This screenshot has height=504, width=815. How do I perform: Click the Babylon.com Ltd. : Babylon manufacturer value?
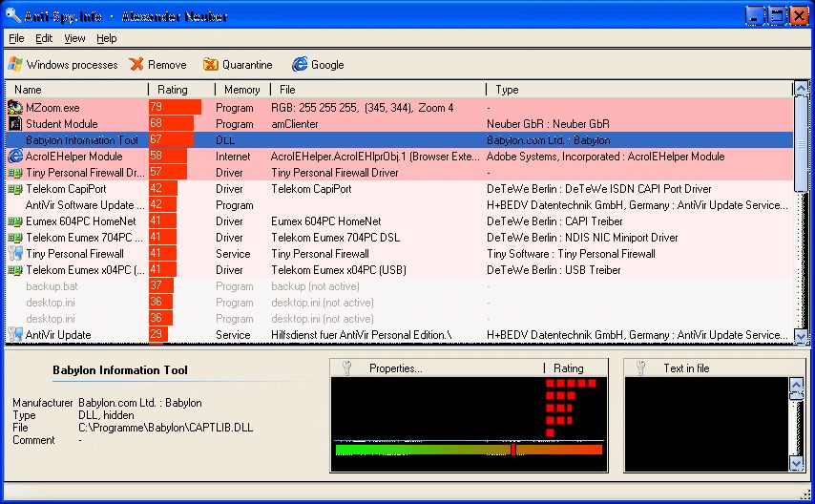click(x=140, y=403)
